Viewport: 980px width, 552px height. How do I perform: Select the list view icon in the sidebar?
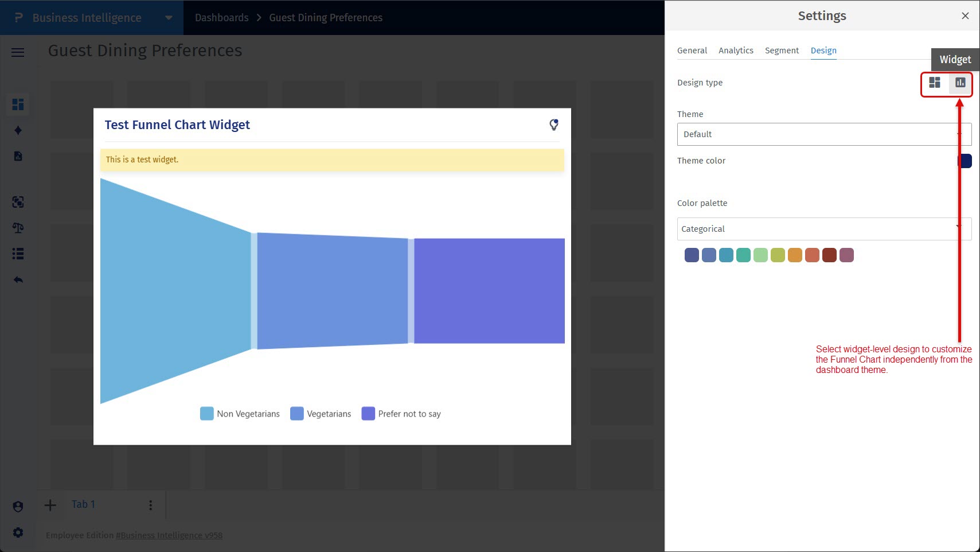pyautogui.click(x=18, y=253)
